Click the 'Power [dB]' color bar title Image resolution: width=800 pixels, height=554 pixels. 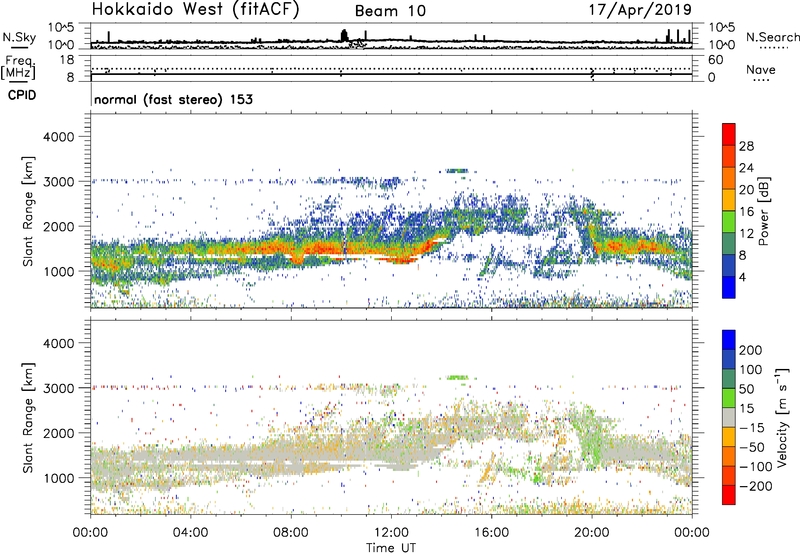(x=763, y=211)
